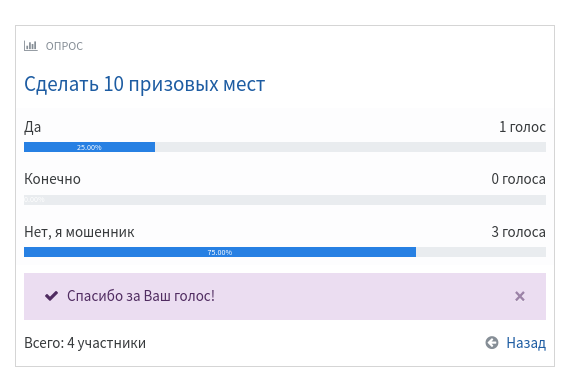Dismiss the thank-you message with the X

tap(519, 296)
